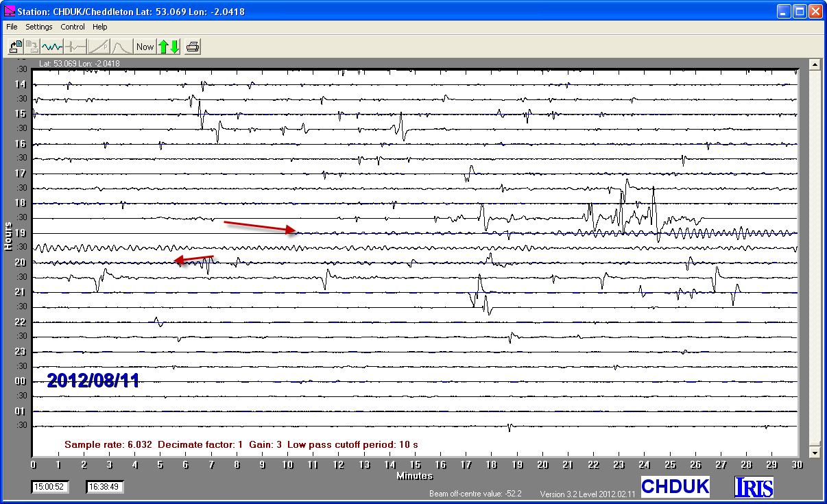This screenshot has height=504, width=827.
Task: Click the hour 19 label on axis
Action: [21, 233]
